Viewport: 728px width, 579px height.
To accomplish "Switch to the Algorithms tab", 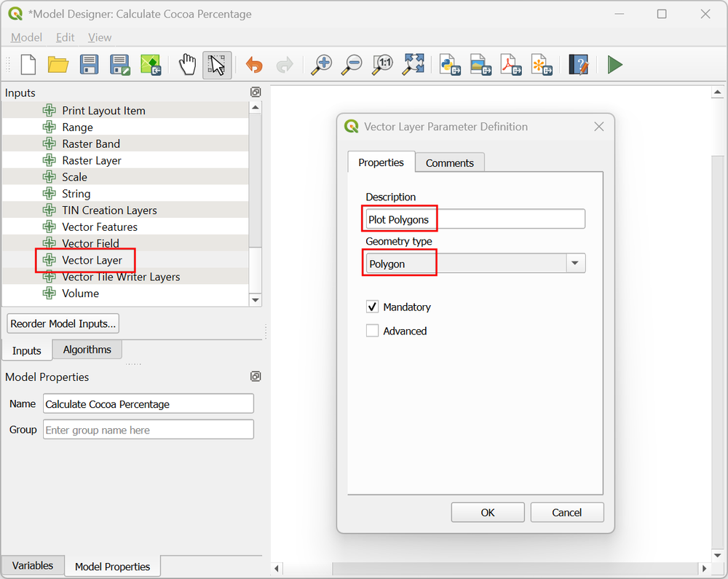I will (x=87, y=350).
